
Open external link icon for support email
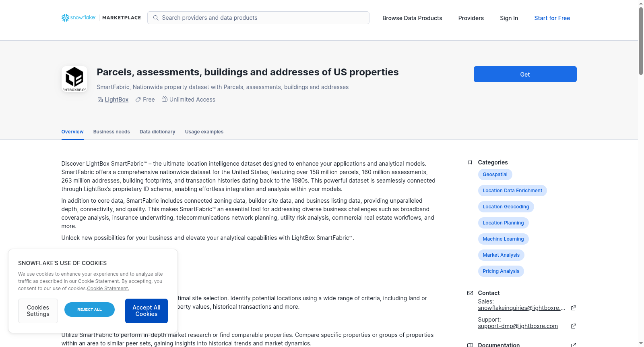point(574,326)
